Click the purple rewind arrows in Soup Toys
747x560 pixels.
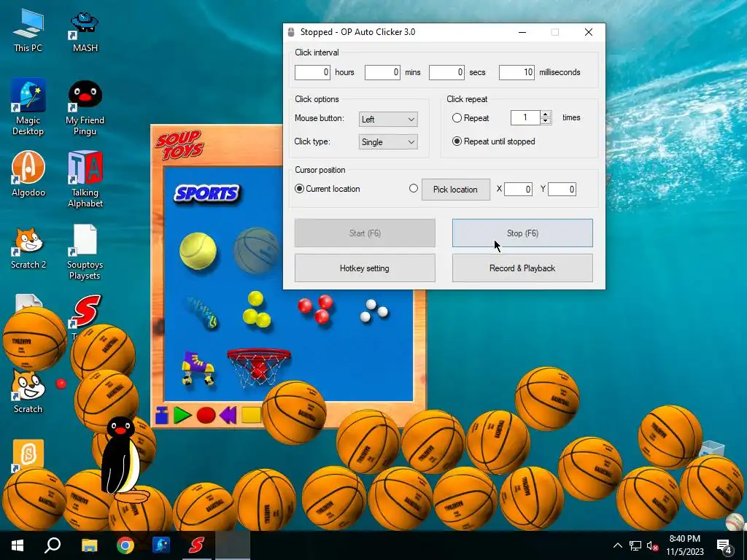(228, 415)
